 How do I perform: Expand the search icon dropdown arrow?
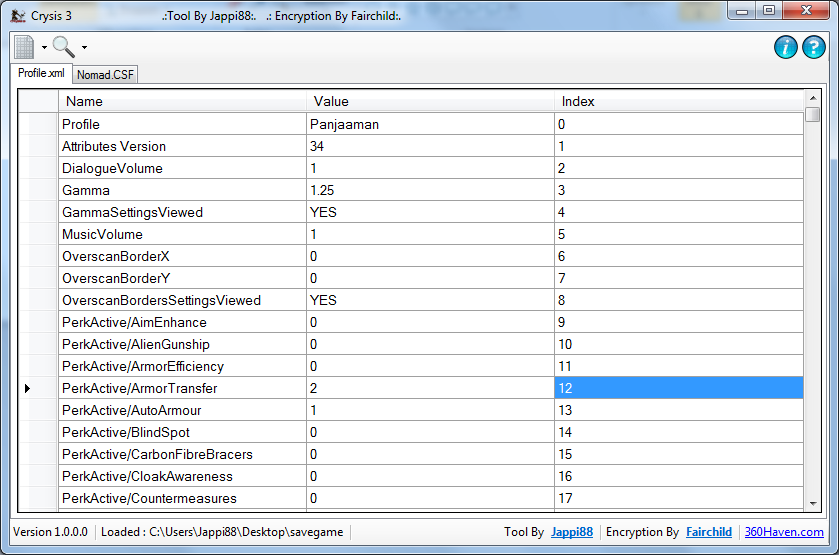tap(85, 47)
